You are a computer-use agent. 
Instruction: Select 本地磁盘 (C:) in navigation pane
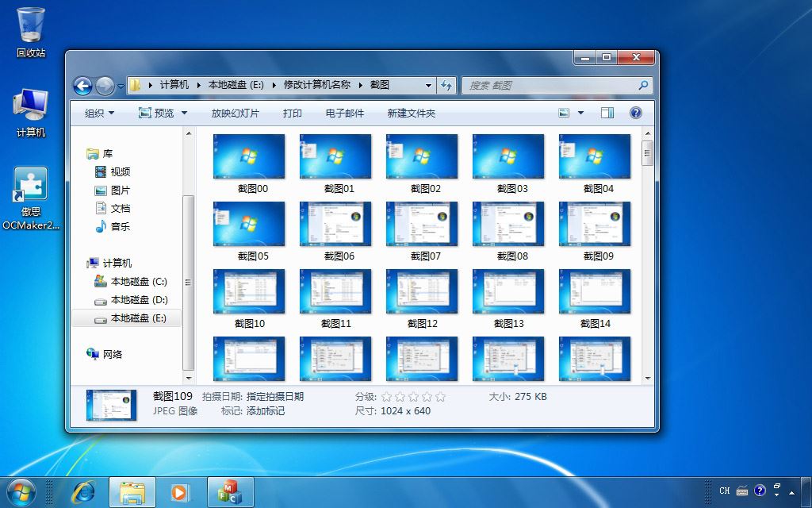coord(131,282)
